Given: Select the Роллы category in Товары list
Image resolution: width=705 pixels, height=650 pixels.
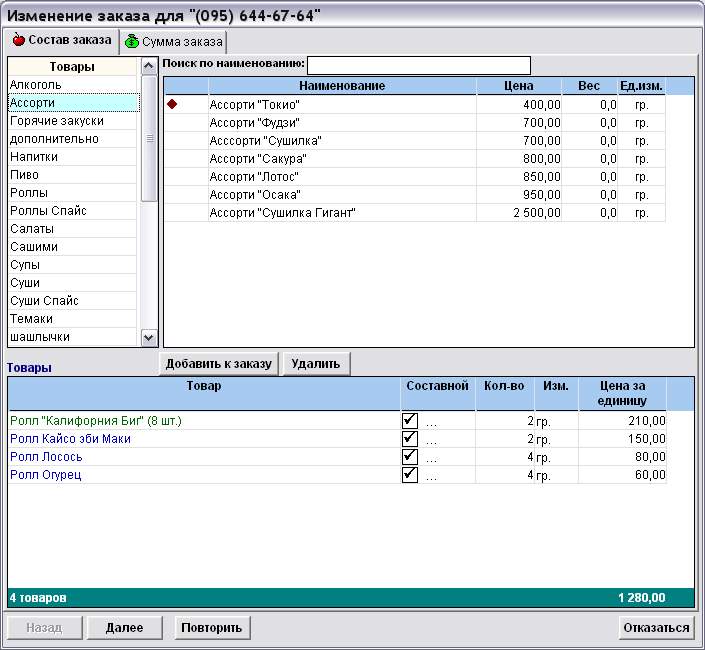Looking at the screenshot, I should click(30, 193).
